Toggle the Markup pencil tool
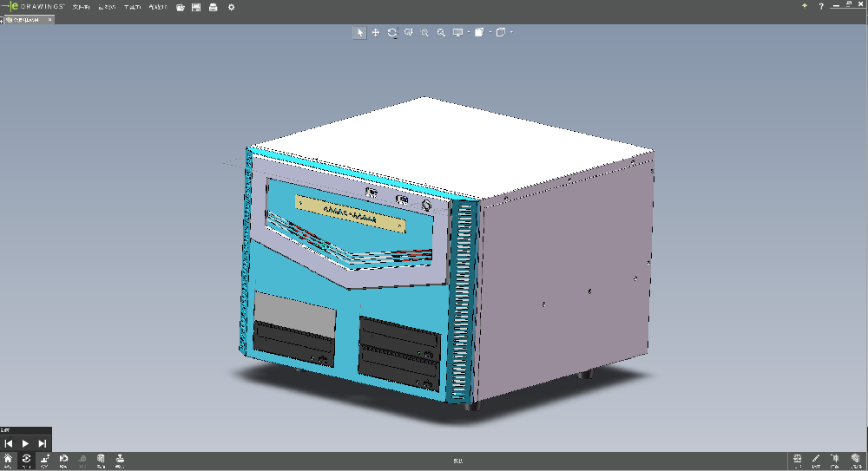This screenshot has width=868, height=471. [816, 460]
